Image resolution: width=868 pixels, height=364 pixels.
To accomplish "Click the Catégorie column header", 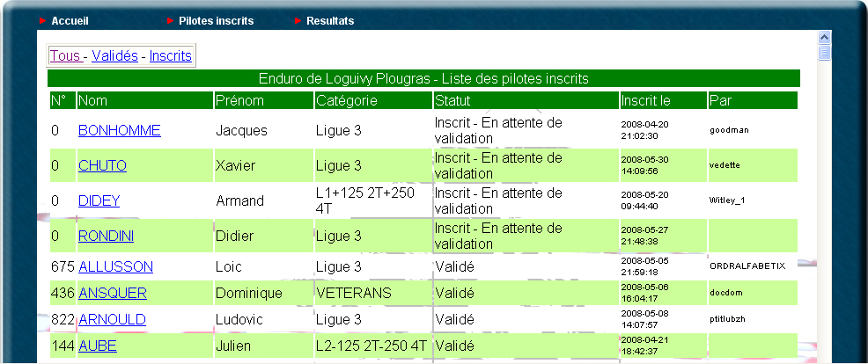I will tap(373, 101).
